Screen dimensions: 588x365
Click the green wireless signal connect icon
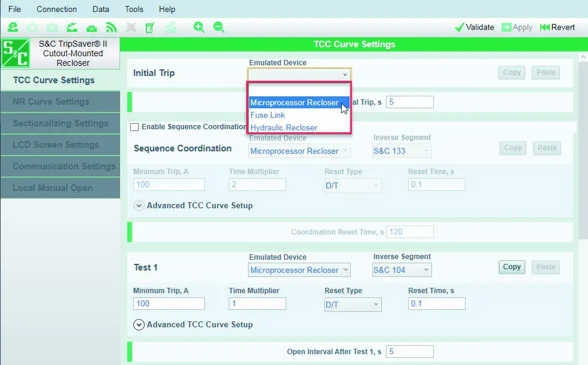(x=111, y=28)
